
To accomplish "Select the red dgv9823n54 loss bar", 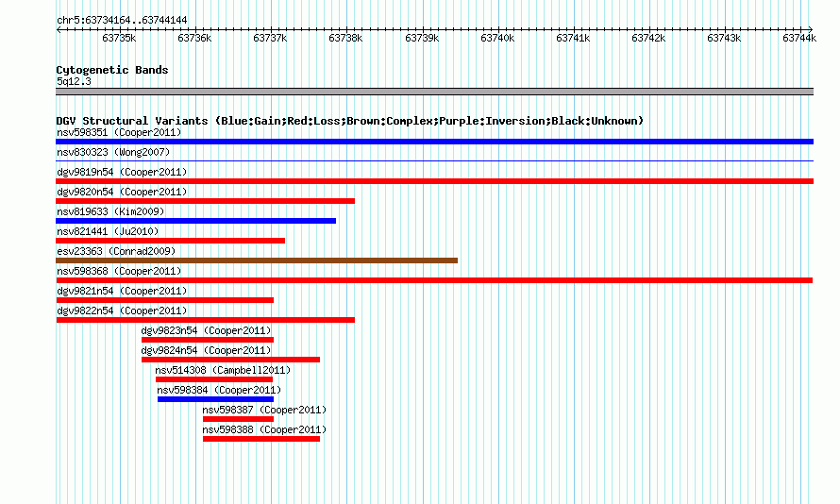I will [208, 340].
